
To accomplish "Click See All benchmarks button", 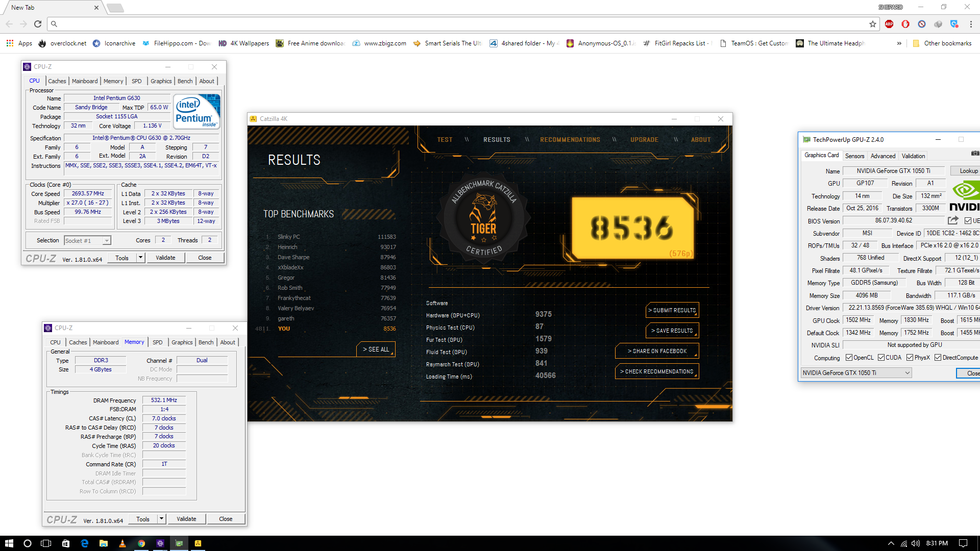I will tap(376, 349).
